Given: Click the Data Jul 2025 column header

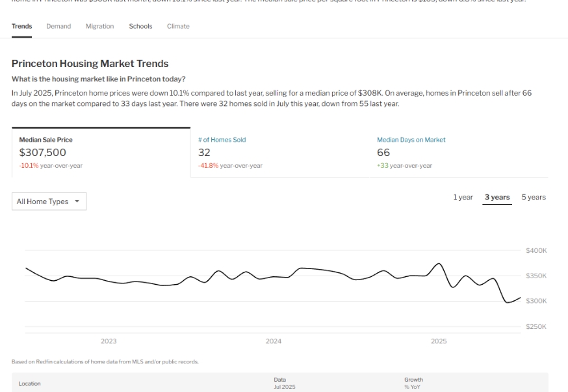Looking at the screenshot, I should point(284,383).
